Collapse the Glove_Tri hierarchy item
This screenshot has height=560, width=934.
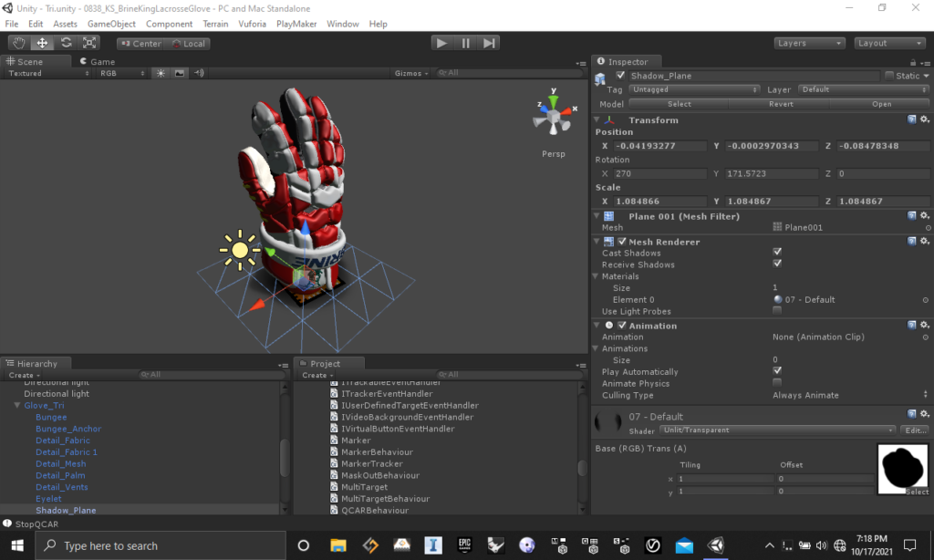pos(16,406)
